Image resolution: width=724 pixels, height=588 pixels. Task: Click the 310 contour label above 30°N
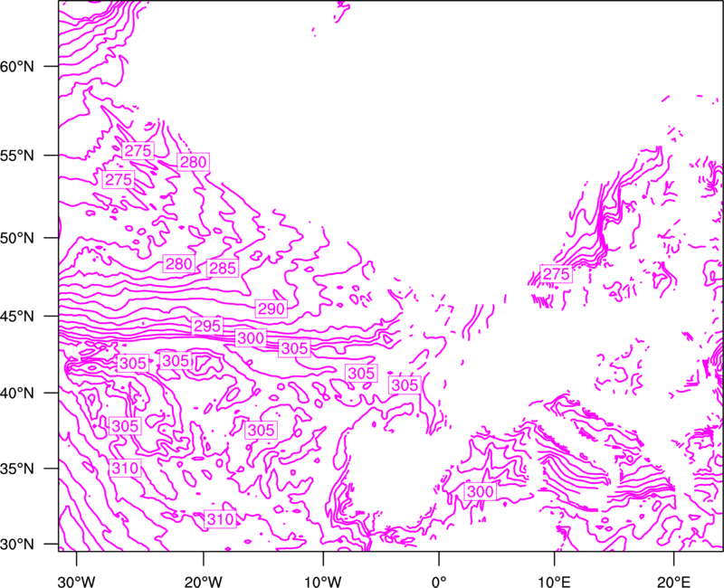click(x=221, y=519)
